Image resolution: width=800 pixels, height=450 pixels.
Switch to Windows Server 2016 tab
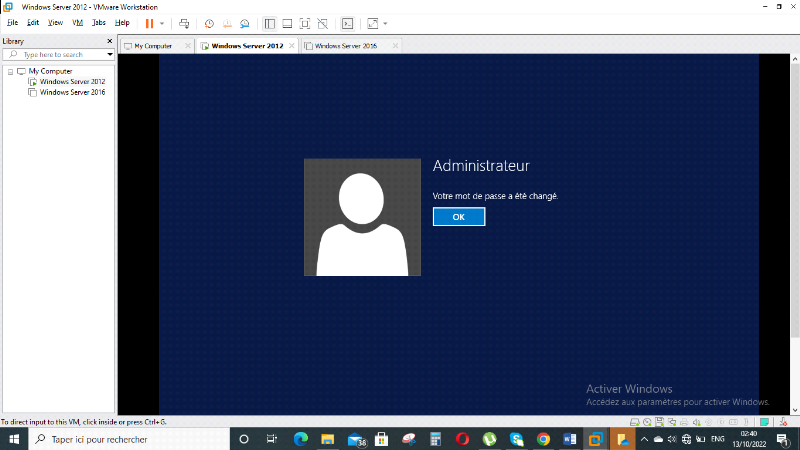click(x=344, y=46)
